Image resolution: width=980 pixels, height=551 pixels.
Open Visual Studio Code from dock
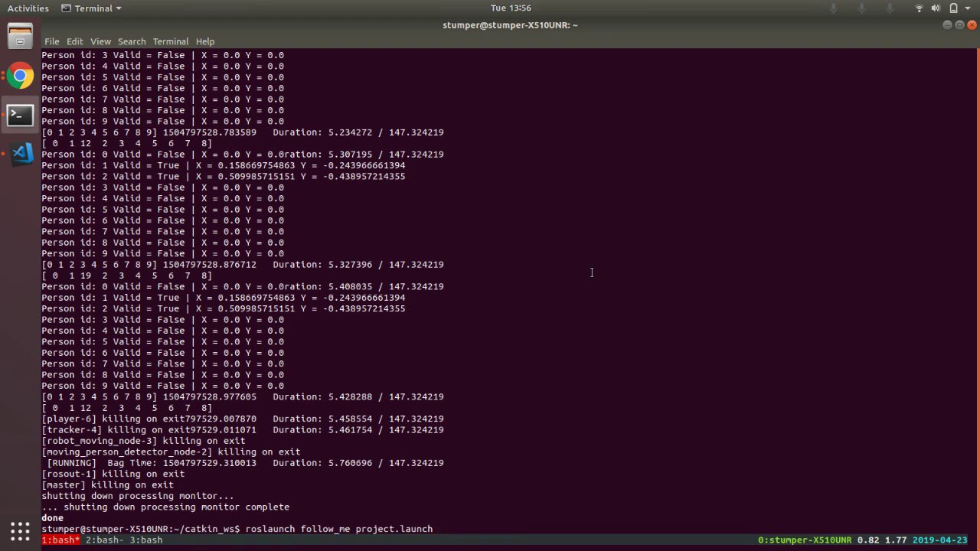[x=20, y=153]
